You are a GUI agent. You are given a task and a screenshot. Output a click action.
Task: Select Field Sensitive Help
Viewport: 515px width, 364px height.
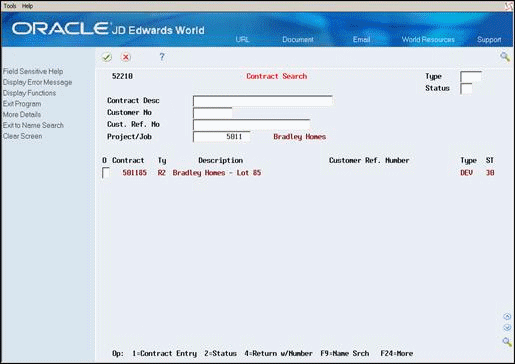33,71
